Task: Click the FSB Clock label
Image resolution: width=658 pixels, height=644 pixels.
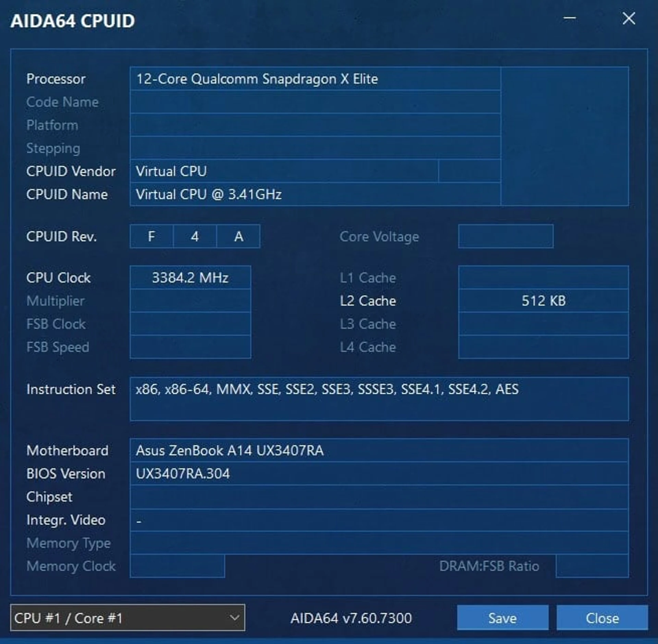Action: coord(56,324)
